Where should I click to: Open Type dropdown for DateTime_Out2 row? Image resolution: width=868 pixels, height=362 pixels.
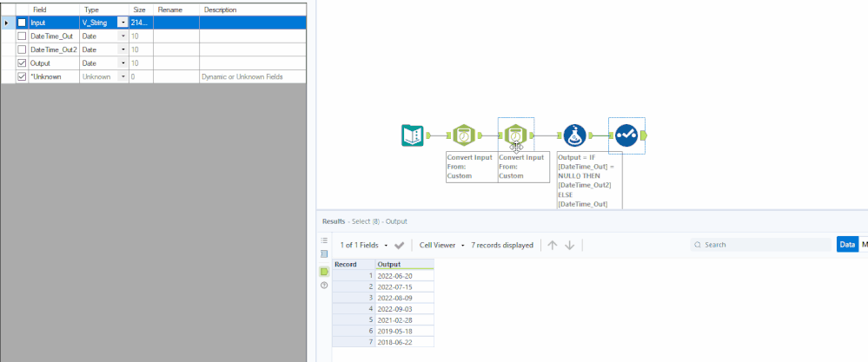pos(123,49)
